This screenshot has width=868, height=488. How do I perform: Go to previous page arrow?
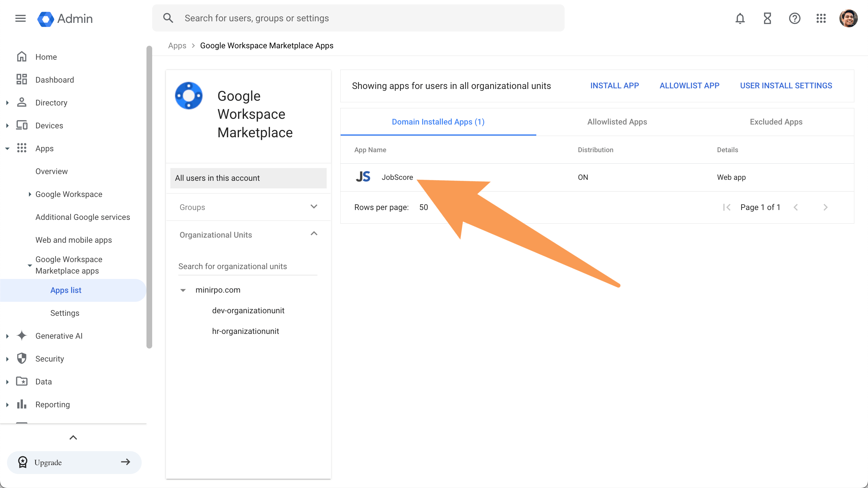(x=796, y=207)
